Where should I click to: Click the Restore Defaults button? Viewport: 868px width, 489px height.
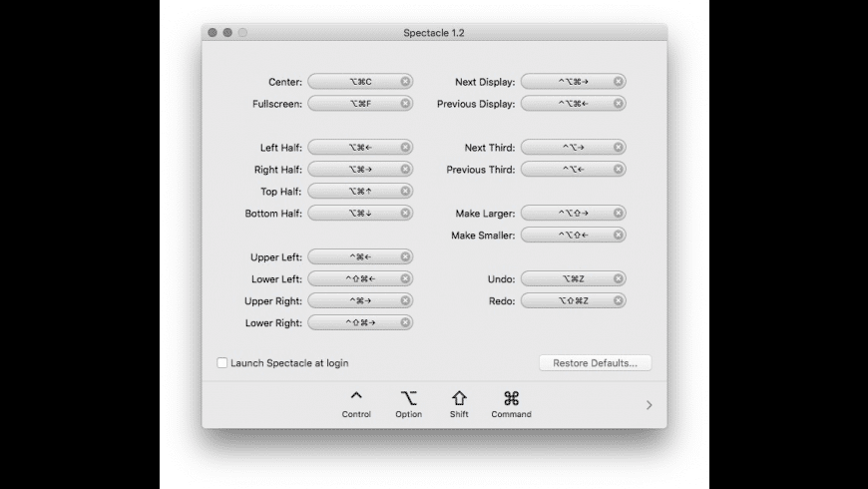pos(595,362)
